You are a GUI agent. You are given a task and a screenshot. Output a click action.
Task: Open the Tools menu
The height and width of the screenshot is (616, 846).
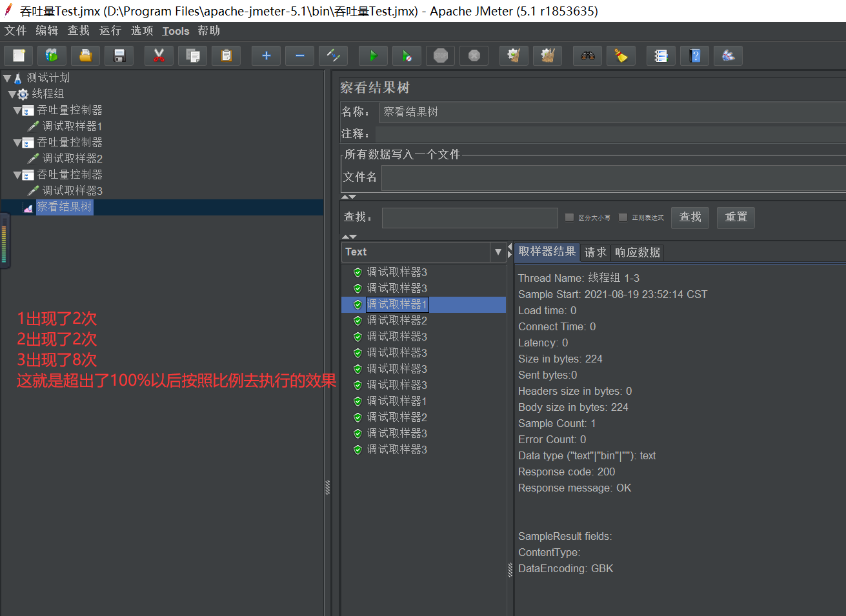tap(176, 31)
